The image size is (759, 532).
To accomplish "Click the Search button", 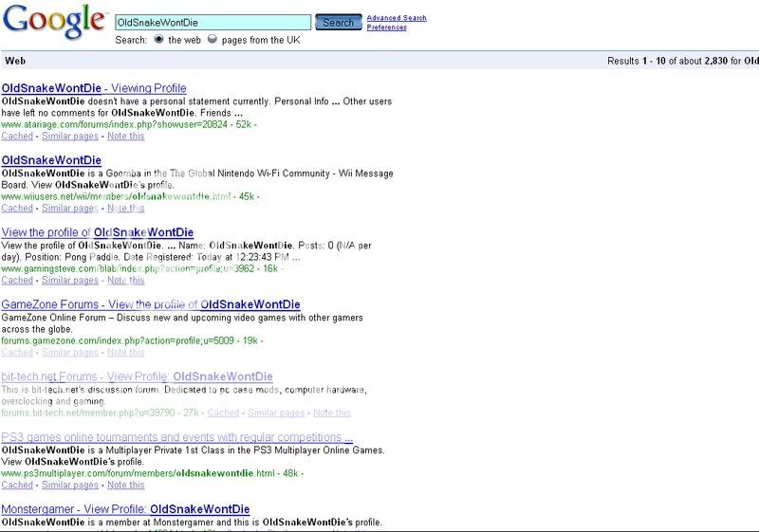I will [x=338, y=22].
